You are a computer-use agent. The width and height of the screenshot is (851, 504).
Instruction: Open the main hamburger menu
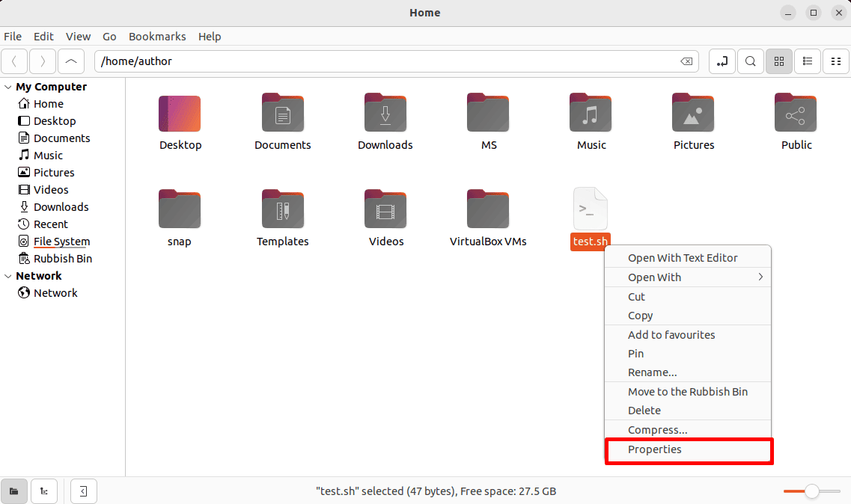(836, 61)
